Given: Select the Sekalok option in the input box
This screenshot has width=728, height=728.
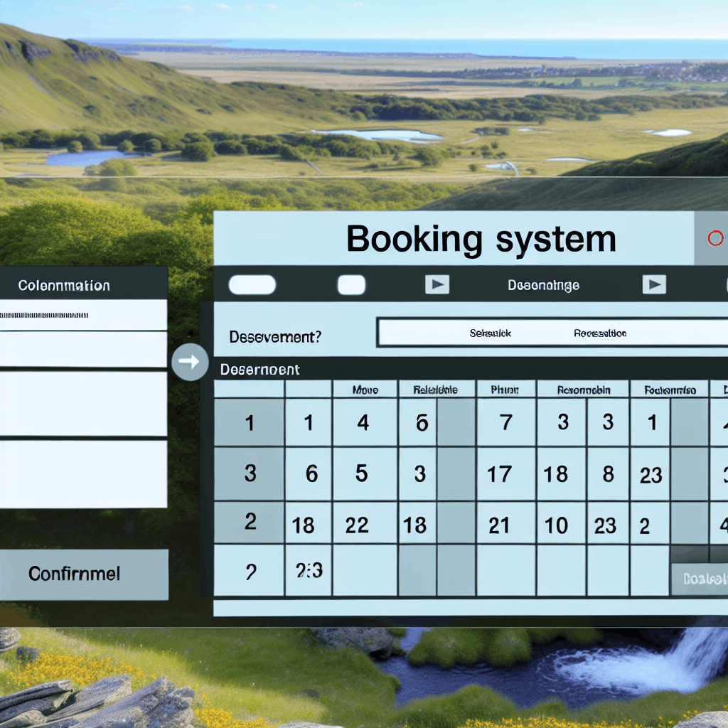Looking at the screenshot, I should pyautogui.click(x=490, y=333).
